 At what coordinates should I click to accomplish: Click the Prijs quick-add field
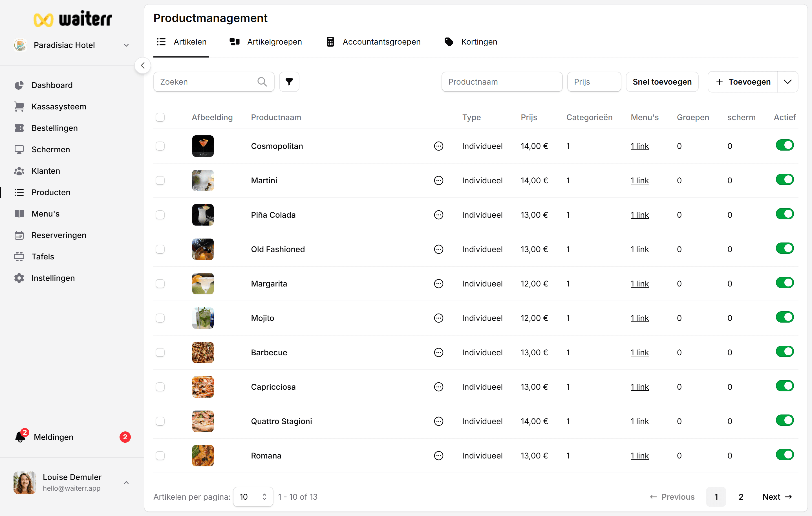pyautogui.click(x=594, y=81)
